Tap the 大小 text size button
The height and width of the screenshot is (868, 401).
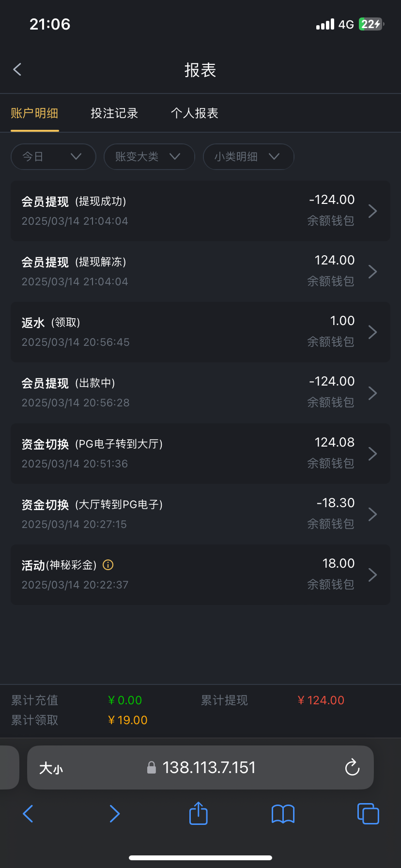51,768
